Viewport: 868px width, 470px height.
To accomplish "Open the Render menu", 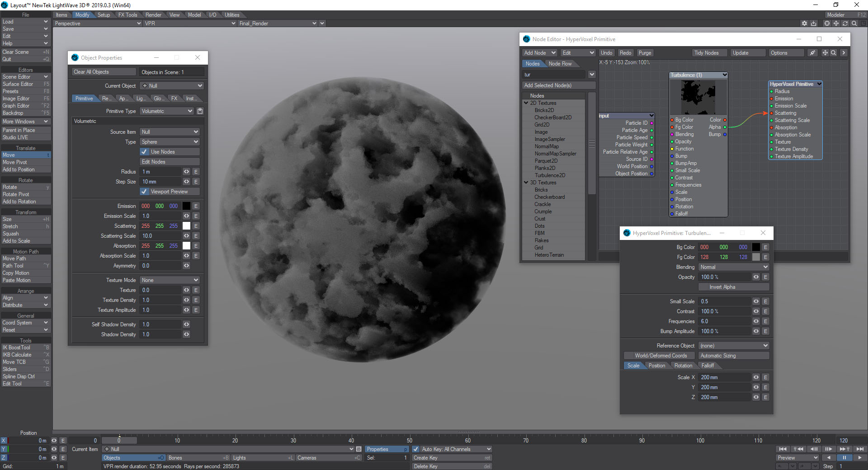I will pyautogui.click(x=153, y=14).
